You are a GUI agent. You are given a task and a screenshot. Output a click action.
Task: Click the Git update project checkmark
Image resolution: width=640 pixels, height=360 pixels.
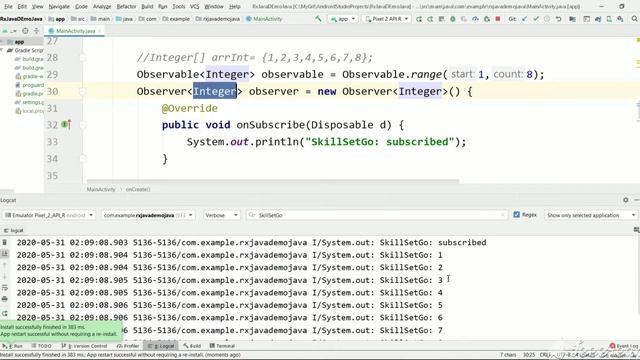[x=524, y=19]
